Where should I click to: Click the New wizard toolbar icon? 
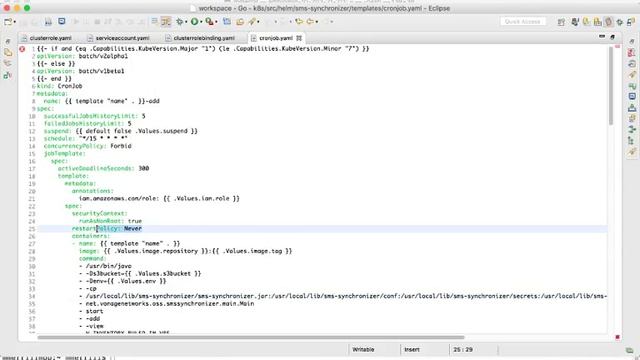8,22
